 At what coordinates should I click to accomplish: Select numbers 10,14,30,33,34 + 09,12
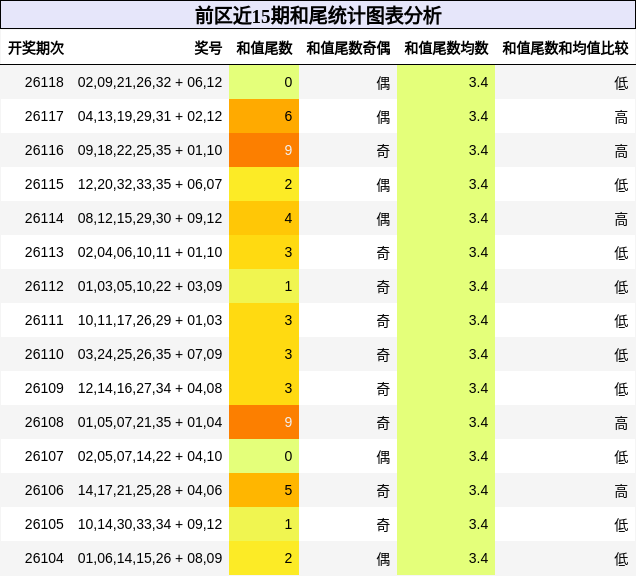(x=150, y=524)
